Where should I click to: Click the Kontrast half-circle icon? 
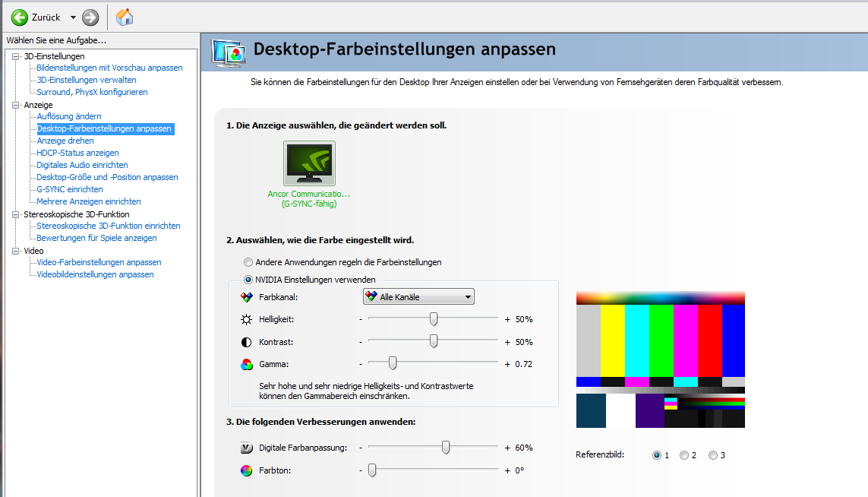click(246, 342)
